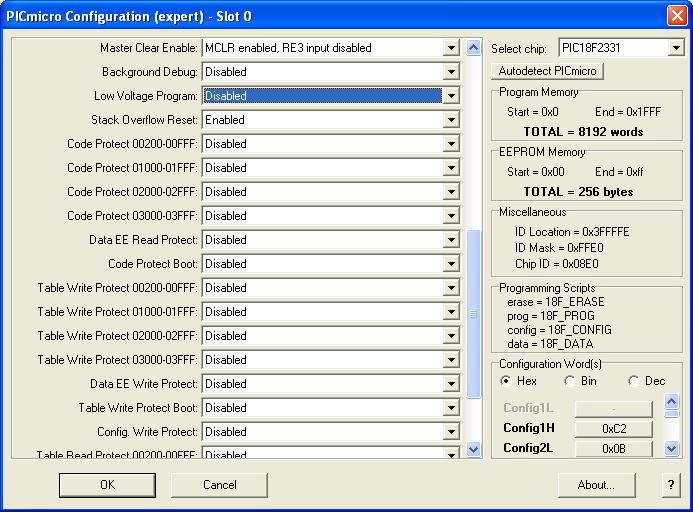Screen dimensions: 693x512
Task: Click the Configuration Words scroll up arrow
Action: [x=671, y=402]
